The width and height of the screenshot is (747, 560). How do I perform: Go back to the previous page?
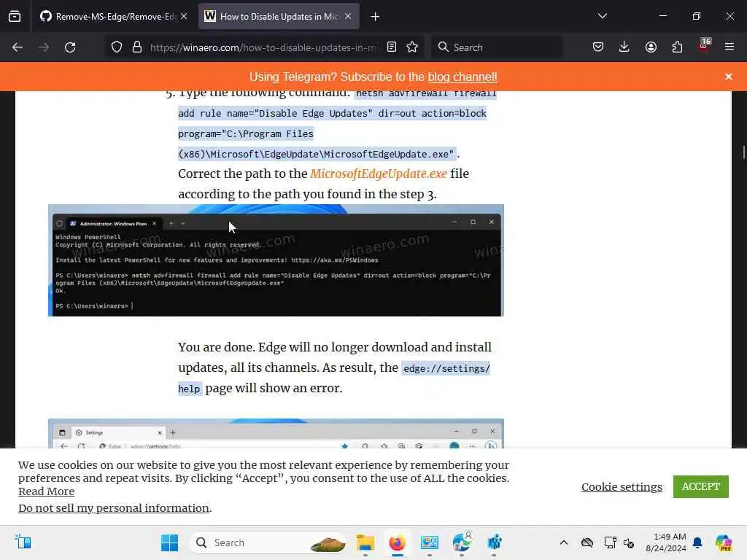coord(18,47)
